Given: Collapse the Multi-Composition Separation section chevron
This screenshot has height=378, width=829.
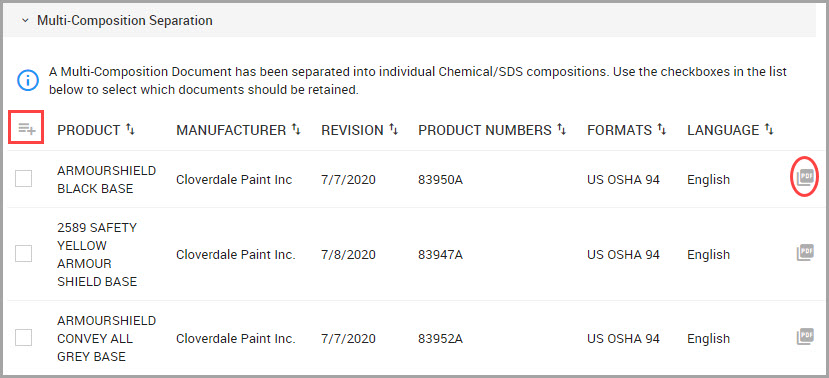Looking at the screenshot, I should click(24, 21).
